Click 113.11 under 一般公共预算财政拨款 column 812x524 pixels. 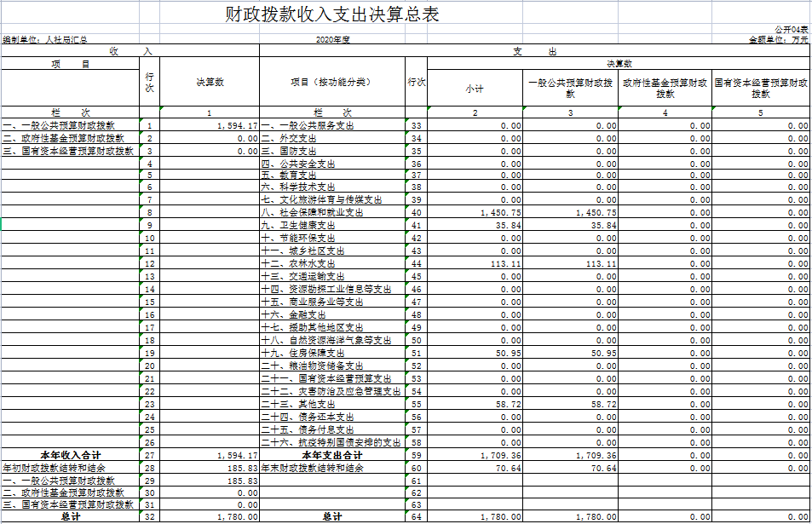[596, 263]
